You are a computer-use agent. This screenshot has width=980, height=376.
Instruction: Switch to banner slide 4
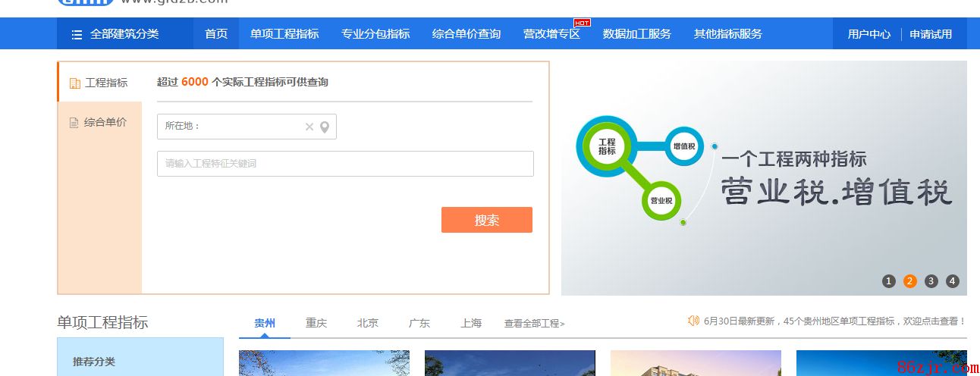pos(953,281)
